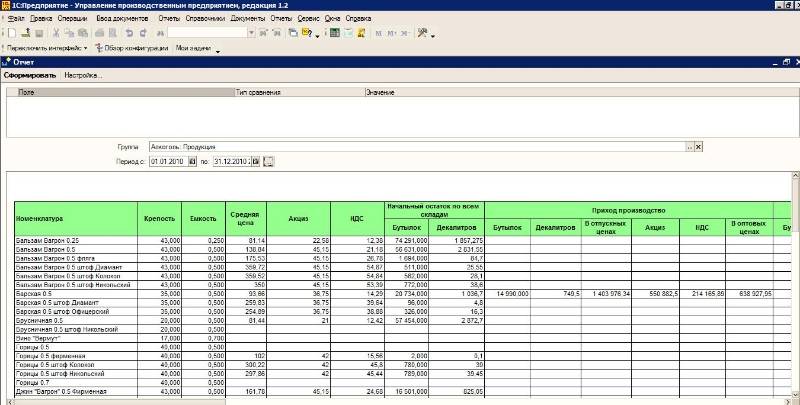Click Обзор конфигурации toolbar button
Screen dimensions: 800x405
132,48
